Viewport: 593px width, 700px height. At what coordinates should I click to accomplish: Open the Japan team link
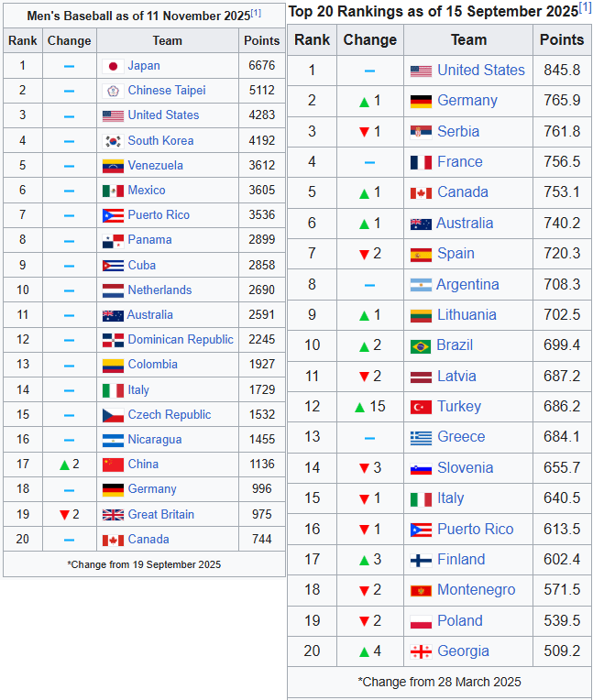coord(144,66)
